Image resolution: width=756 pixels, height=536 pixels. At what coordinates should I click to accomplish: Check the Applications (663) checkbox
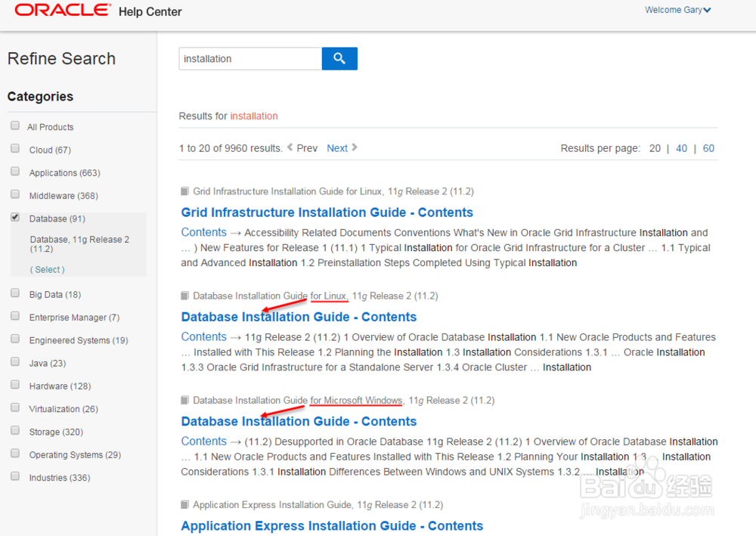(x=15, y=171)
